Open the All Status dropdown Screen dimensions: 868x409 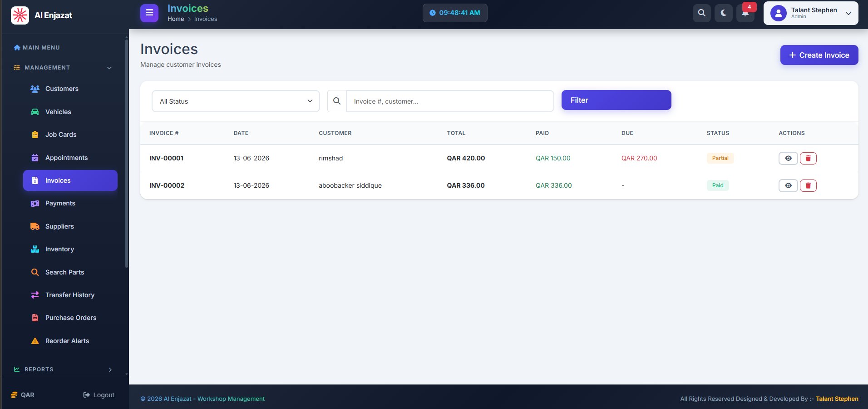236,101
